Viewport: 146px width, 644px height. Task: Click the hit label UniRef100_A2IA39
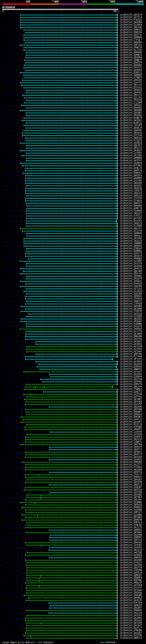131,346
